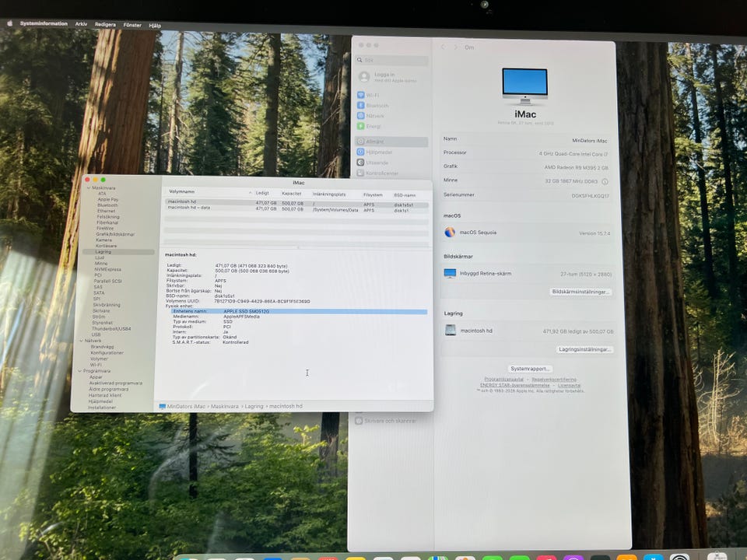Click the Namn field 'MinDators iMac'

pyautogui.click(x=589, y=141)
